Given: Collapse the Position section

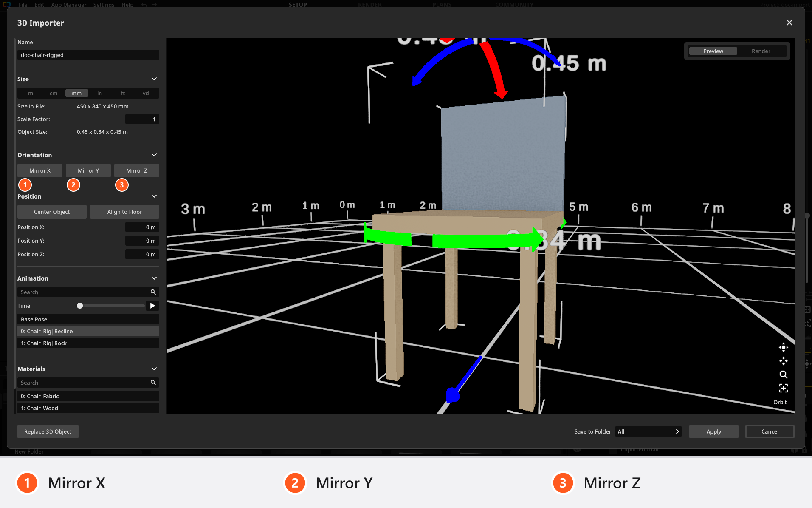Looking at the screenshot, I should click(154, 196).
